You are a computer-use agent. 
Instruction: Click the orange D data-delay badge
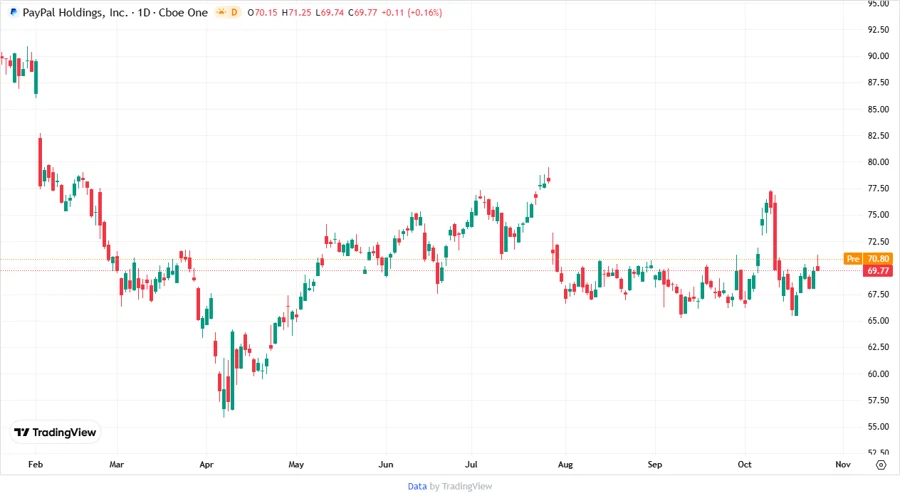click(x=234, y=12)
